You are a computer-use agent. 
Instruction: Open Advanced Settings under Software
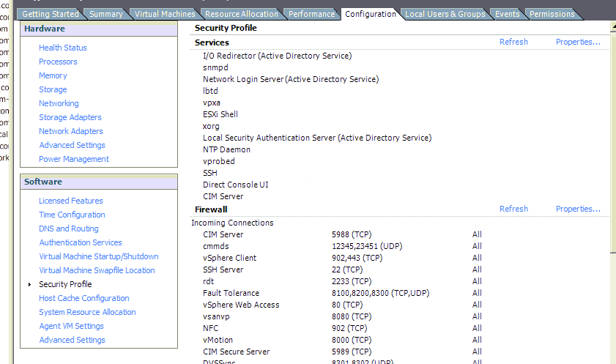[x=72, y=340]
